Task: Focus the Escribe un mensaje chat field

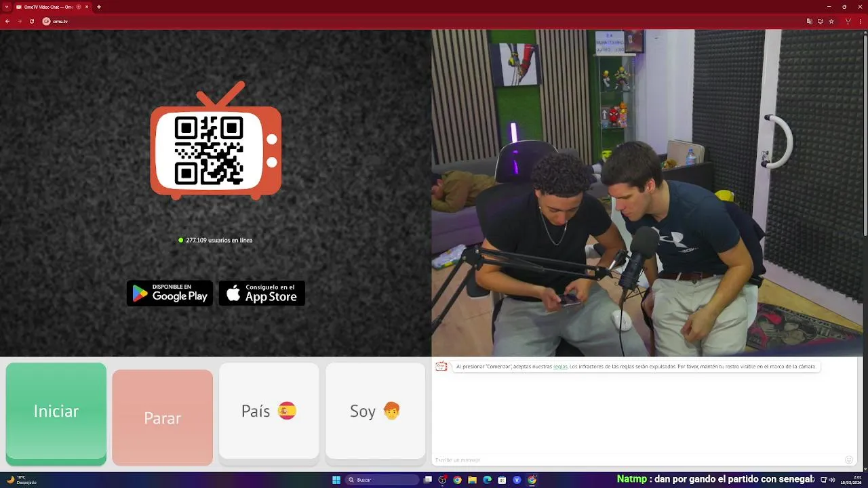Action: pyautogui.click(x=637, y=460)
